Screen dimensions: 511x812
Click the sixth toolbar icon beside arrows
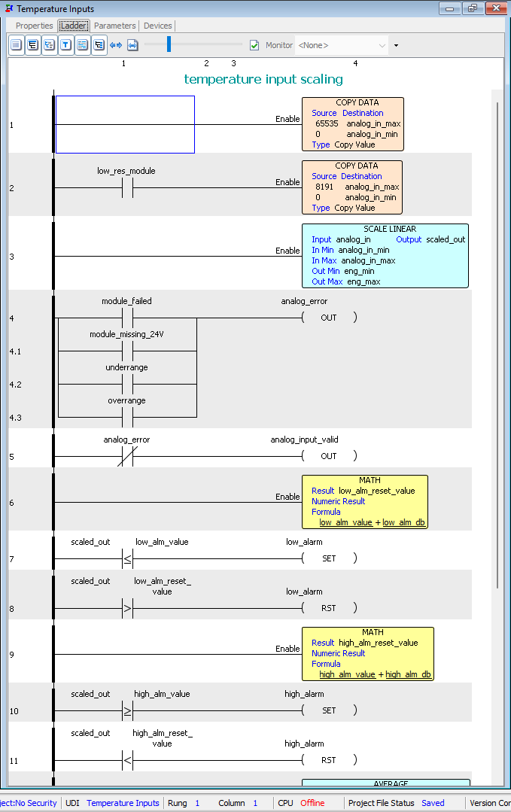pyautogui.click(x=99, y=45)
